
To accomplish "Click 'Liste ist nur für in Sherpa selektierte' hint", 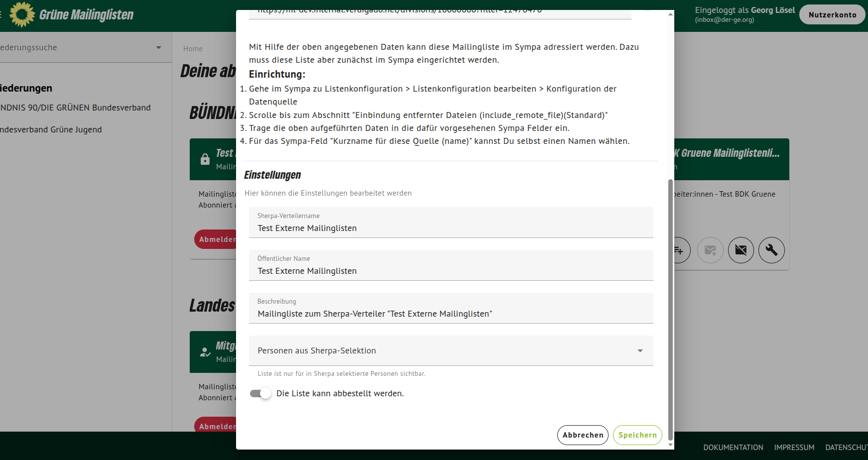I will click(341, 374).
